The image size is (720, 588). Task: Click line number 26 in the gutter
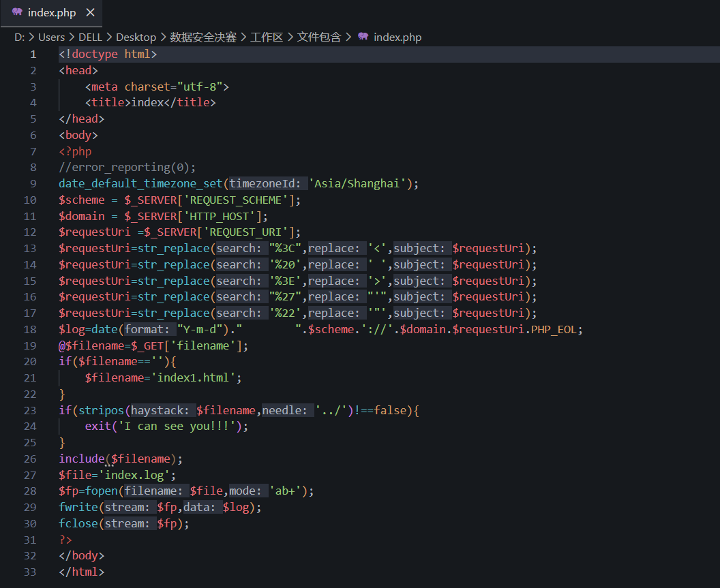30,459
